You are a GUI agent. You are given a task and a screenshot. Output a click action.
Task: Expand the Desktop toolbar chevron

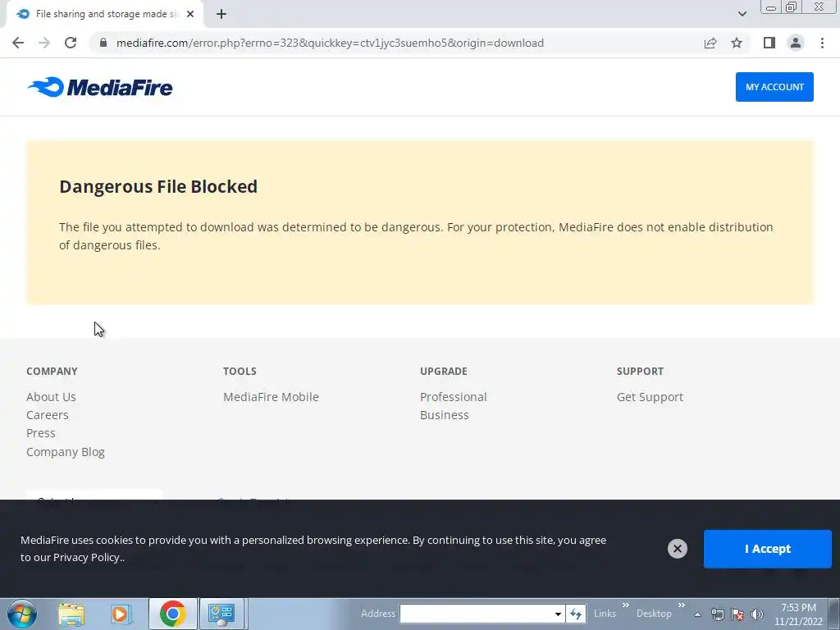click(681, 605)
